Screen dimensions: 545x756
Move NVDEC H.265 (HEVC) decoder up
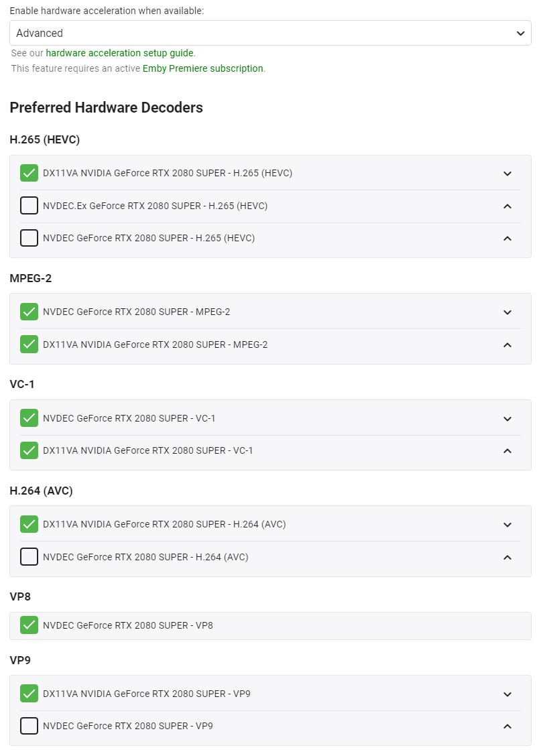tap(507, 239)
